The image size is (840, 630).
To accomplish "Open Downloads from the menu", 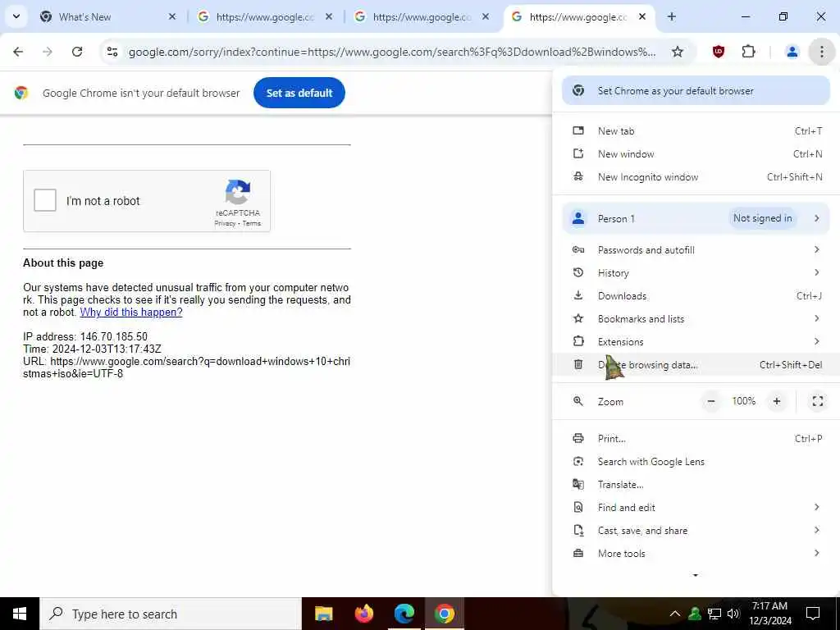I will click(x=696, y=295).
